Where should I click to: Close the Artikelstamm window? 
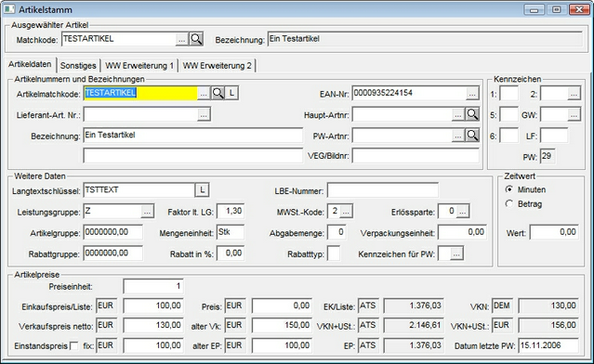click(x=579, y=9)
